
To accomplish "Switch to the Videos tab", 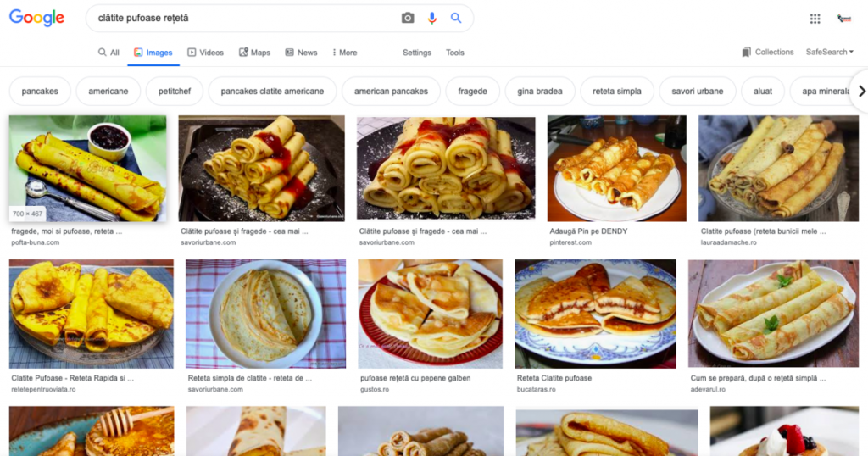I will (205, 53).
